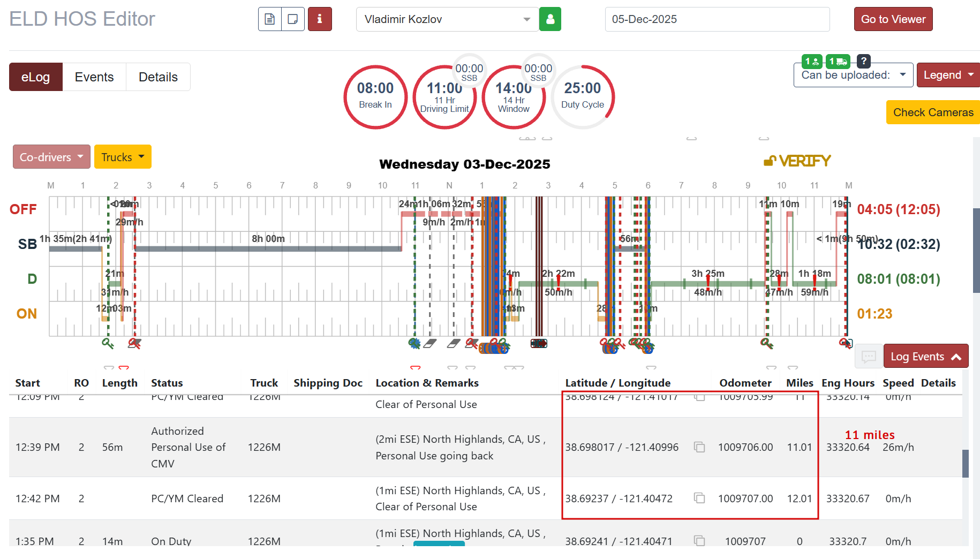
Task: Switch to the eLog tab
Action: pyautogui.click(x=35, y=77)
